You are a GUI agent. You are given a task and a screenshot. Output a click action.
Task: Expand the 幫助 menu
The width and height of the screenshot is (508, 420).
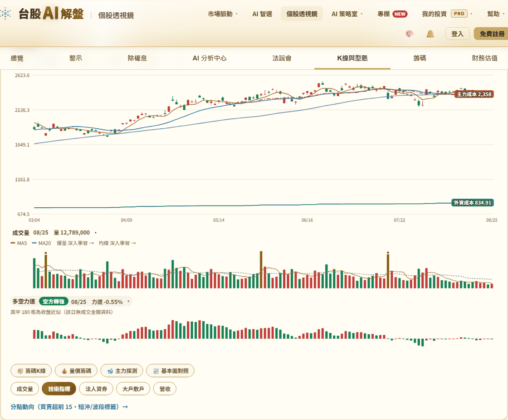pos(496,14)
